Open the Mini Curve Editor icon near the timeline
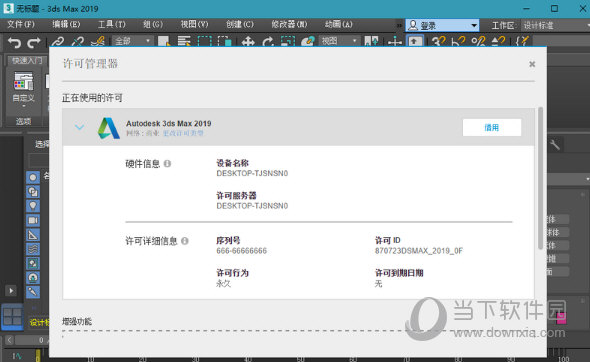Screen dimensions: 590x362 pos(17,356)
